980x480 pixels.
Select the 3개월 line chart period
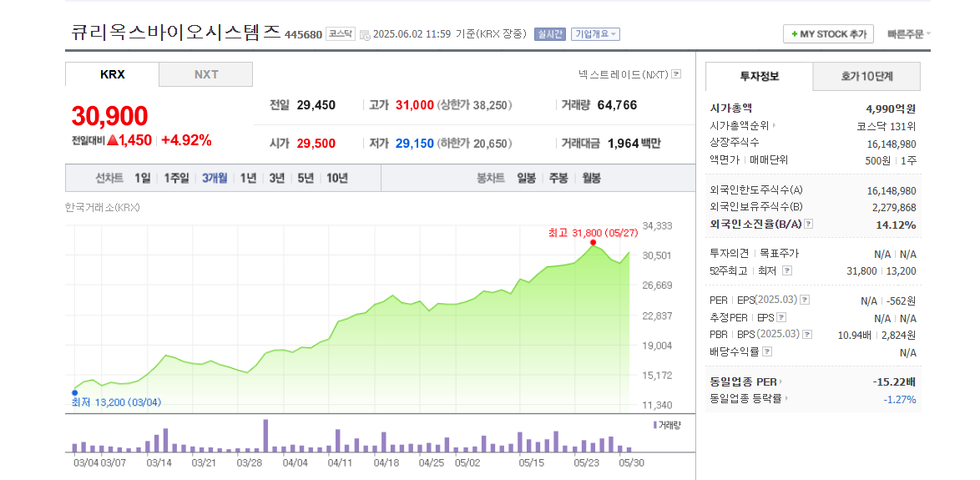pyautogui.click(x=215, y=178)
